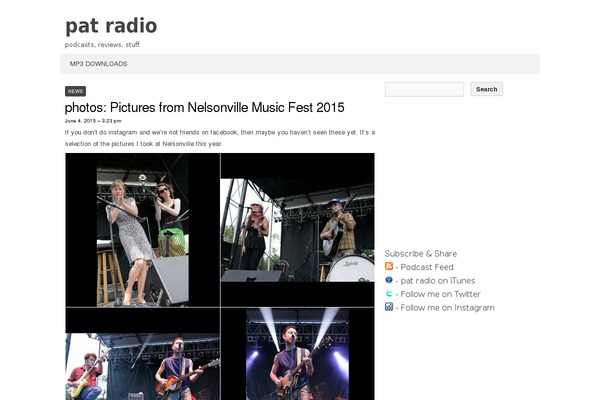
Task: Open the Follow me on Twitter link
Action: point(440,294)
